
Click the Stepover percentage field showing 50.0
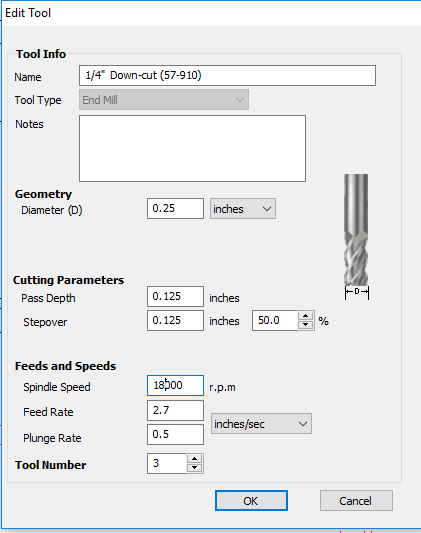[275, 320]
